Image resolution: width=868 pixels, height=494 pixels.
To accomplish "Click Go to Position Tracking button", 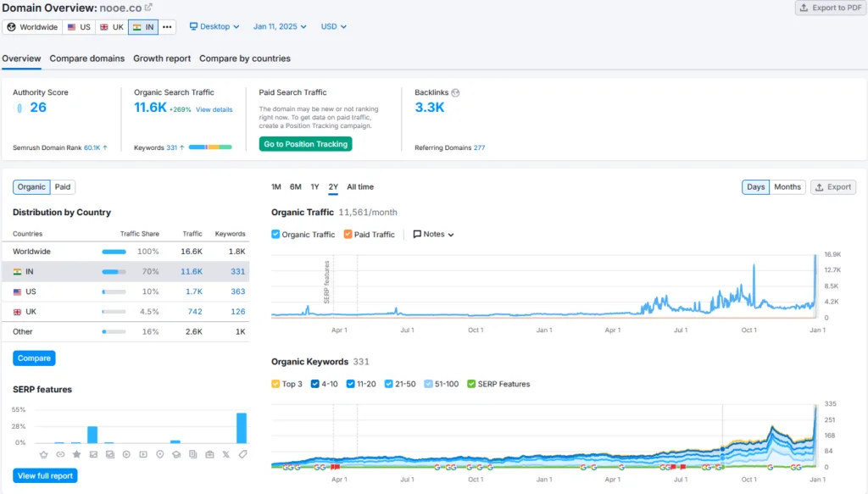I will point(305,144).
